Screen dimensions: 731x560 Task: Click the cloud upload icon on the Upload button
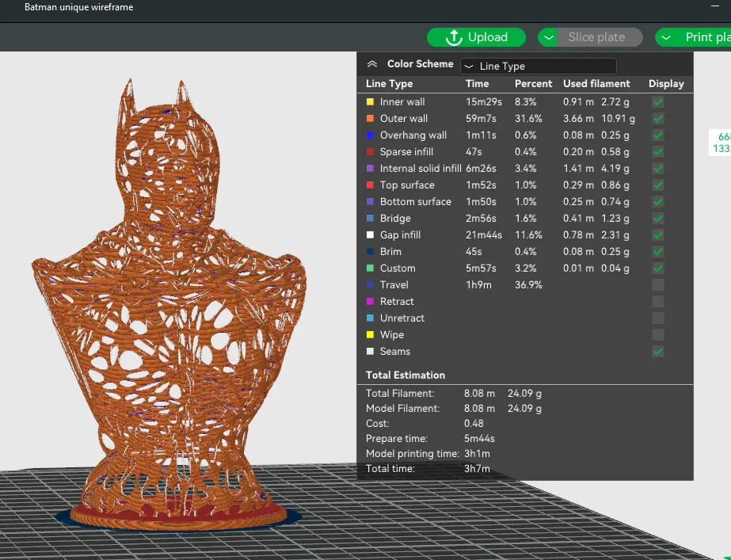(454, 37)
